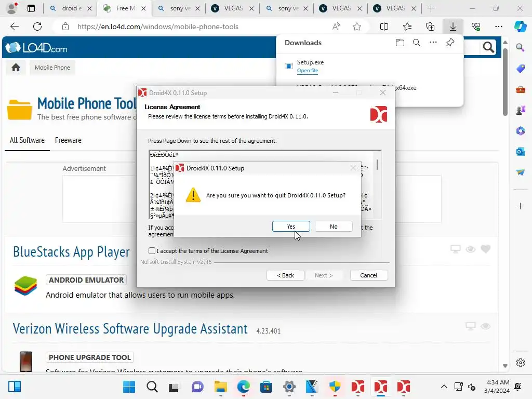
Task: Open BlueStacks App Player link
Action: (x=71, y=252)
